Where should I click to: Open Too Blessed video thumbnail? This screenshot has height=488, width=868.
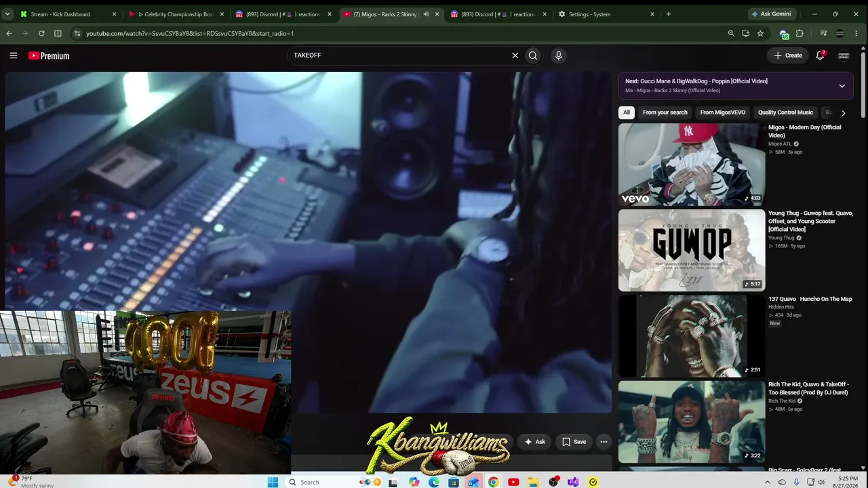pos(692,422)
